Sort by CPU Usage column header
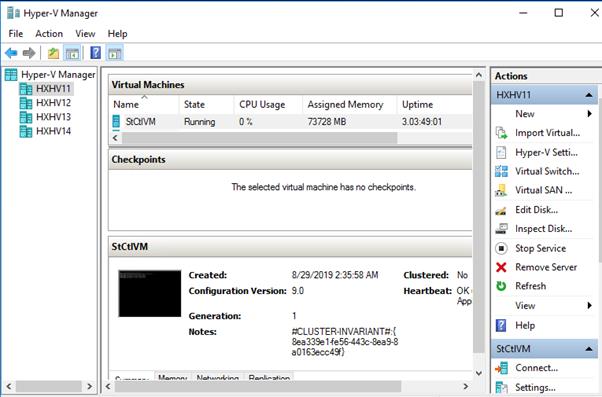The image size is (602, 397). (x=268, y=104)
